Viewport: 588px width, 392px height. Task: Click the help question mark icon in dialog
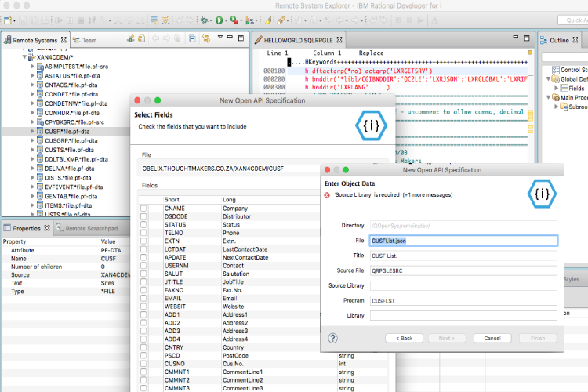click(332, 339)
